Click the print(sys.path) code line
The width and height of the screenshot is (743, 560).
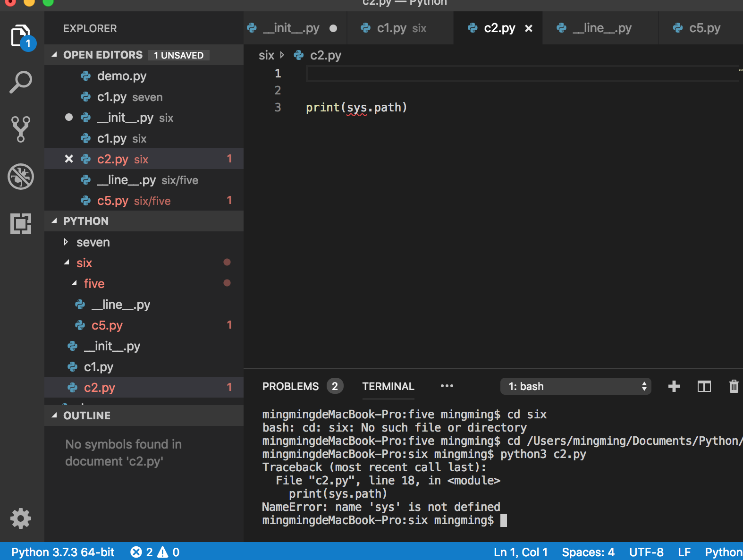356,108
